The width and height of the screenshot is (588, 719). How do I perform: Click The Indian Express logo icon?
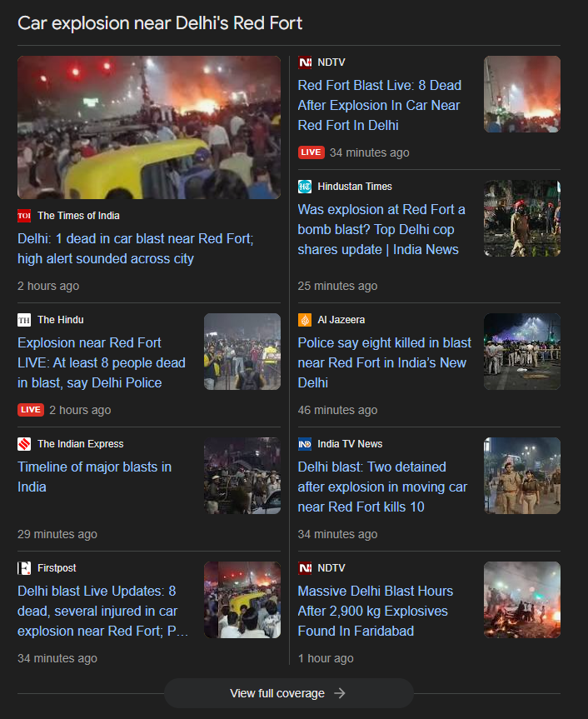pos(24,444)
